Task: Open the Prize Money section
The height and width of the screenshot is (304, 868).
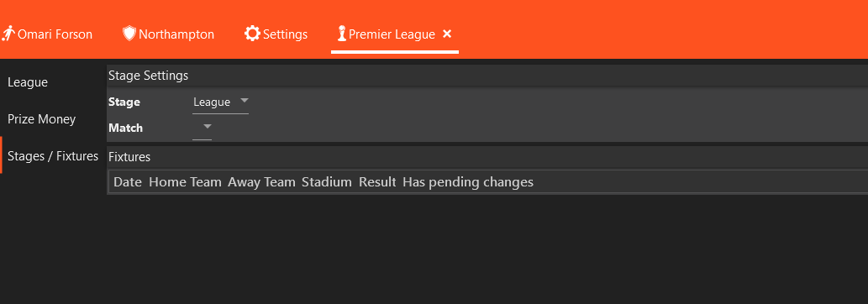Action: [41, 119]
